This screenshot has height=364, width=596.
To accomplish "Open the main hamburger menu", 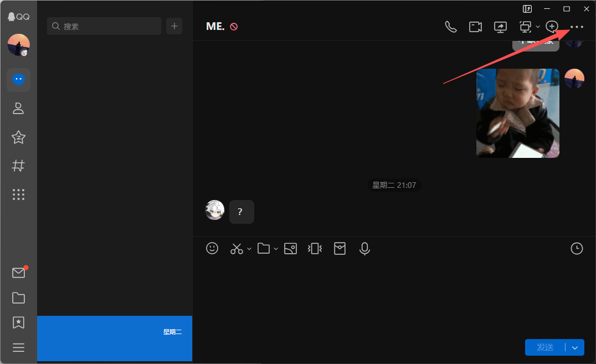I will coord(18,347).
